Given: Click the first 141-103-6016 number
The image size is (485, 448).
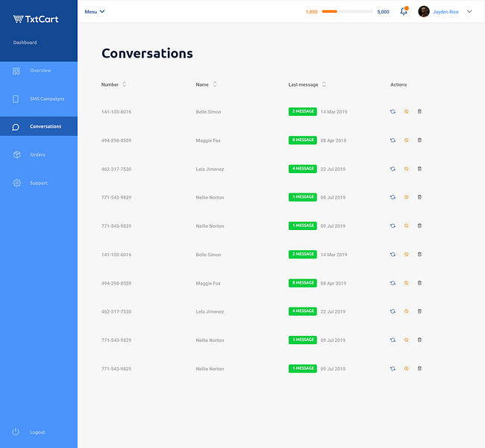Looking at the screenshot, I should [116, 112].
